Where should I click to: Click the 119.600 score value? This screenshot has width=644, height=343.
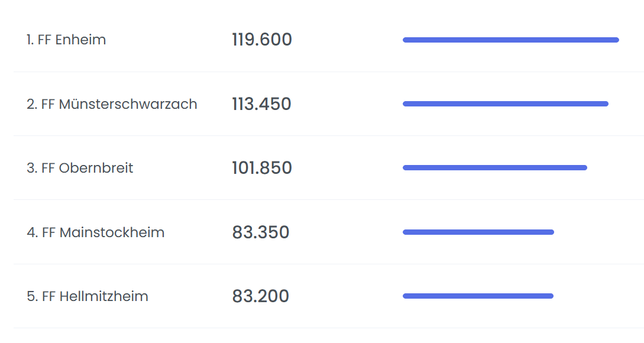click(262, 40)
